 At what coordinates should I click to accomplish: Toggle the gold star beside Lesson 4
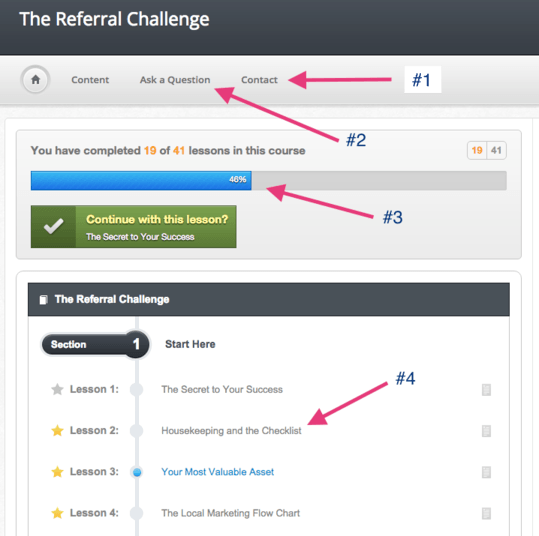[57, 513]
